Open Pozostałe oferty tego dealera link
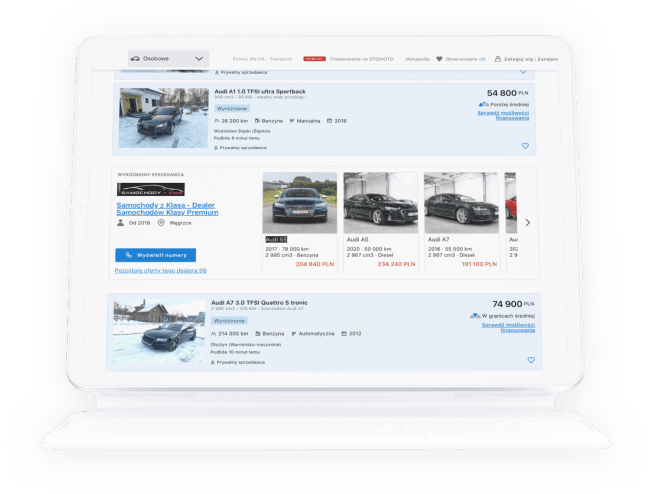This screenshot has height=494, width=651. 161,270
